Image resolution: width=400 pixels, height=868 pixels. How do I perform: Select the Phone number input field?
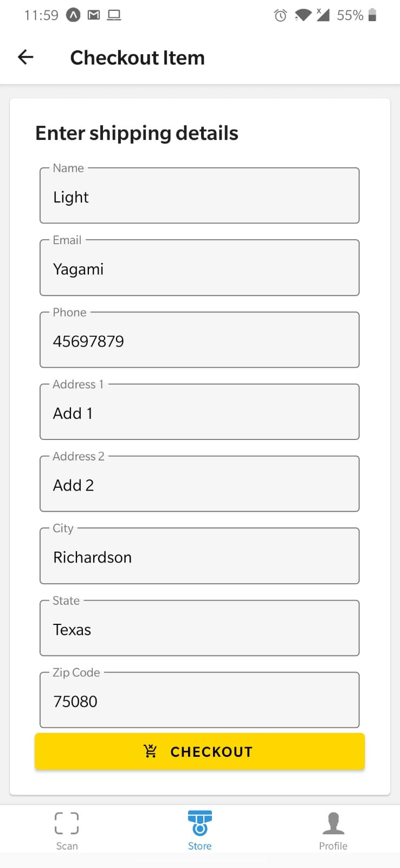pos(199,340)
